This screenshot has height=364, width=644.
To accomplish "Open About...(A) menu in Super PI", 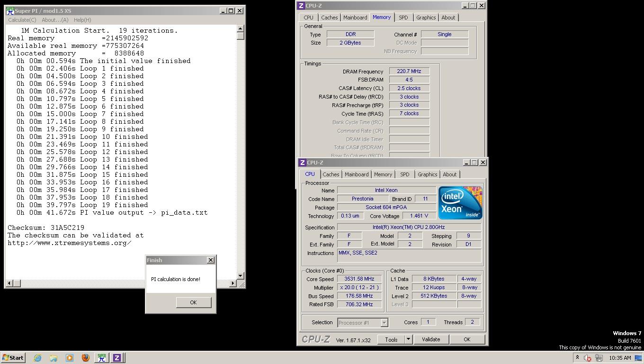I will click(55, 20).
